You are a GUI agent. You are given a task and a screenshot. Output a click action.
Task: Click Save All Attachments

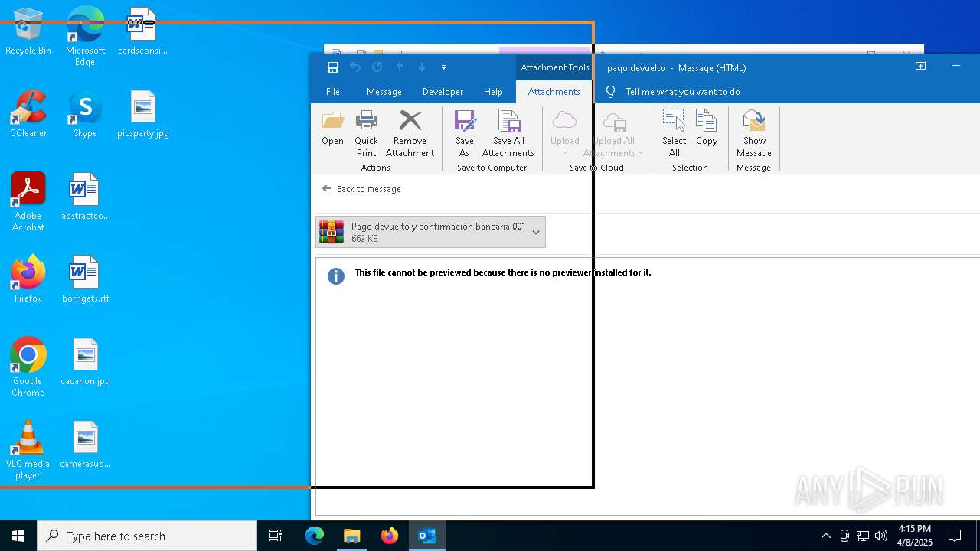pos(508,134)
